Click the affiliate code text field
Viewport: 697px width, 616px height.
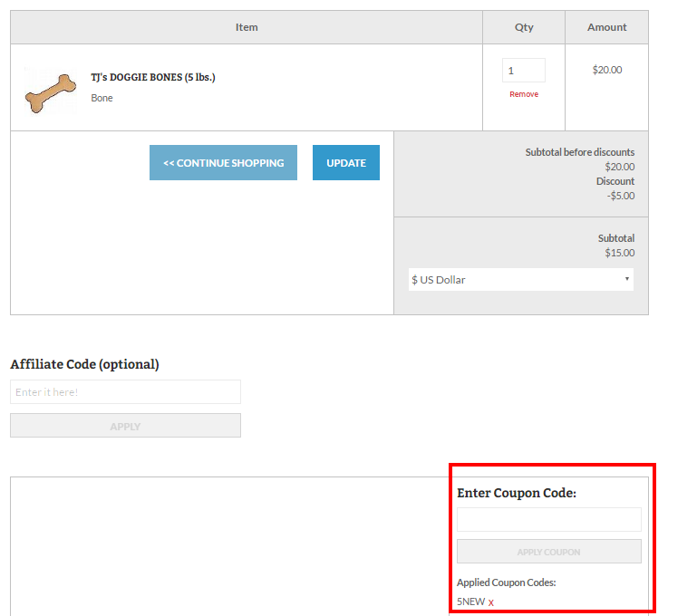[x=125, y=391]
